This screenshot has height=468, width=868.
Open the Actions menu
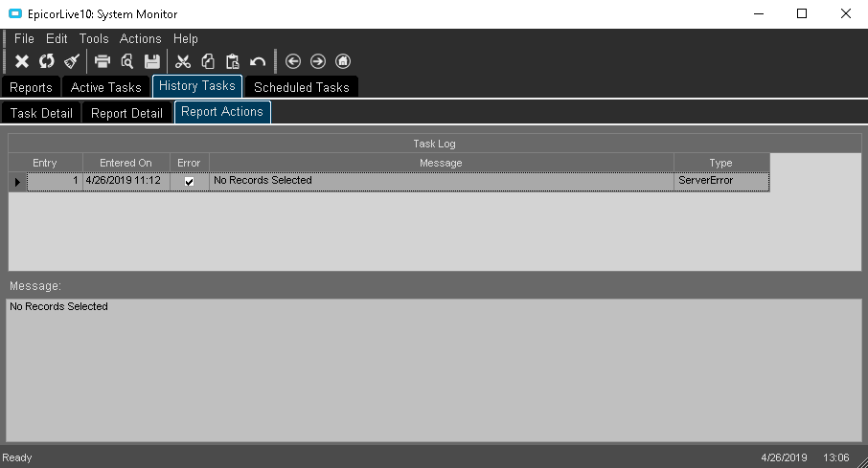(x=141, y=38)
